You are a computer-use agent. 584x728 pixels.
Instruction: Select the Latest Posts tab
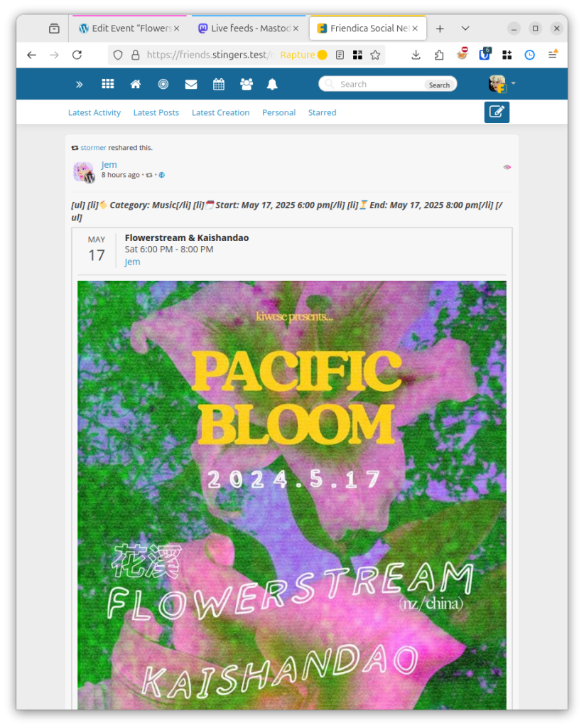coord(156,112)
